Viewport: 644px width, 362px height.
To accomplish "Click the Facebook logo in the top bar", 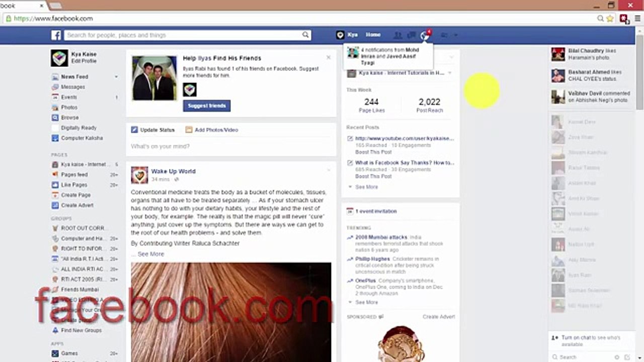I will click(56, 35).
